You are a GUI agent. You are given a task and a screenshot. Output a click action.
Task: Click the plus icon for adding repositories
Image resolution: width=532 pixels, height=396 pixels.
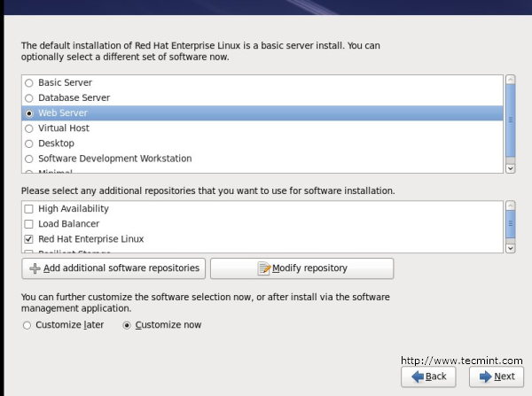(x=35, y=268)
